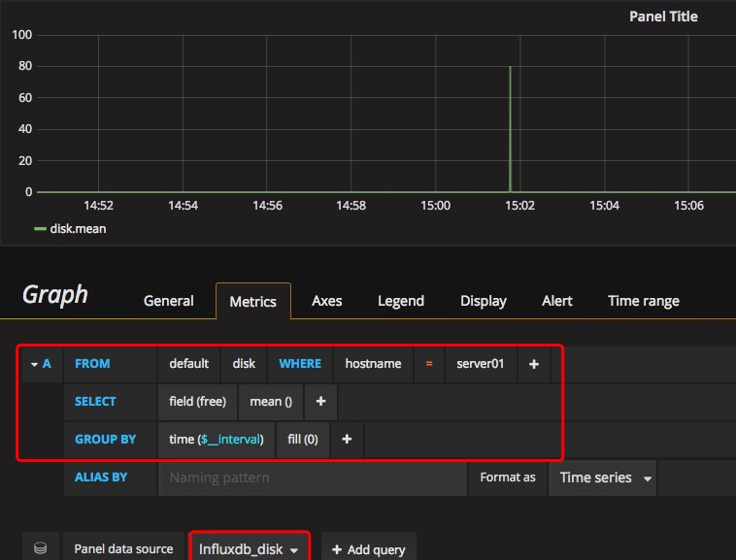Image resolution: width=736 pixels, height=560 pixels.
Task: Add a WHERE condition with plus icon
Action: click(x=534, y=364)
